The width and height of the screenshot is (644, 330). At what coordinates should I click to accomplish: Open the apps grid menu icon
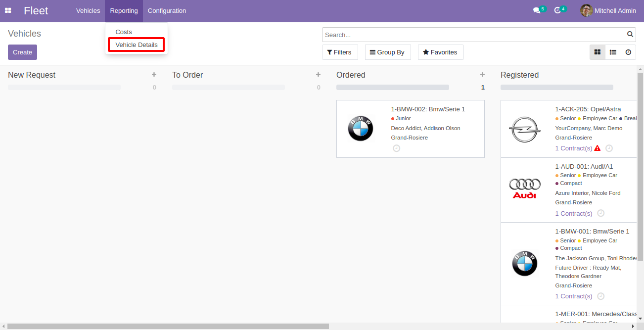click(x=8, y=10)
